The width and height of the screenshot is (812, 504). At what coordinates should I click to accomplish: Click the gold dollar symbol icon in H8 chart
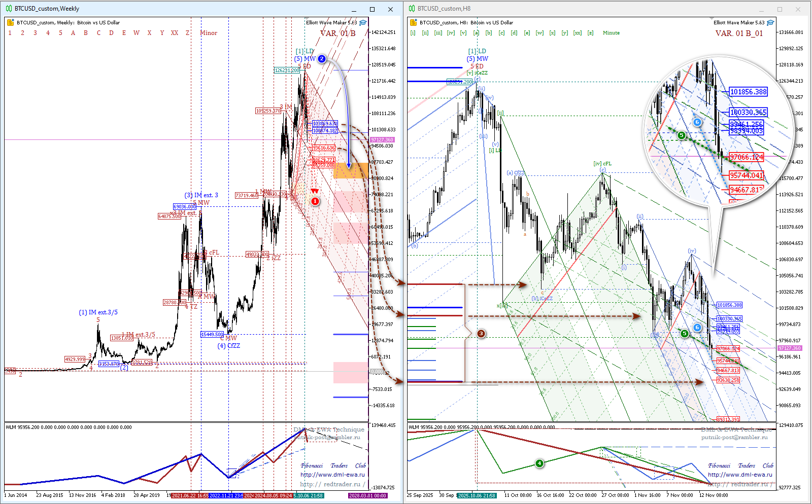pos(414,23)
